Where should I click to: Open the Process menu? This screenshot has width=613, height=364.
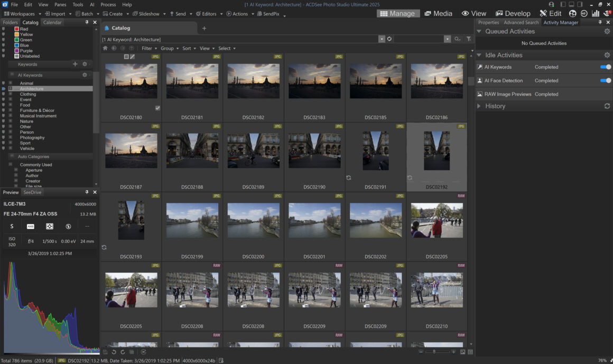click(108, 5)
